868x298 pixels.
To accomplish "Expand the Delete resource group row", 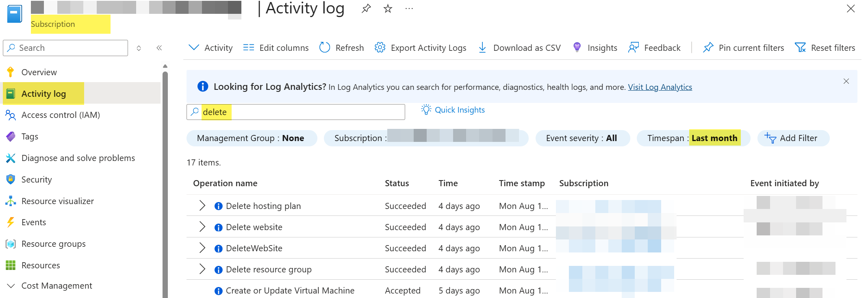I will click(202, 269).
